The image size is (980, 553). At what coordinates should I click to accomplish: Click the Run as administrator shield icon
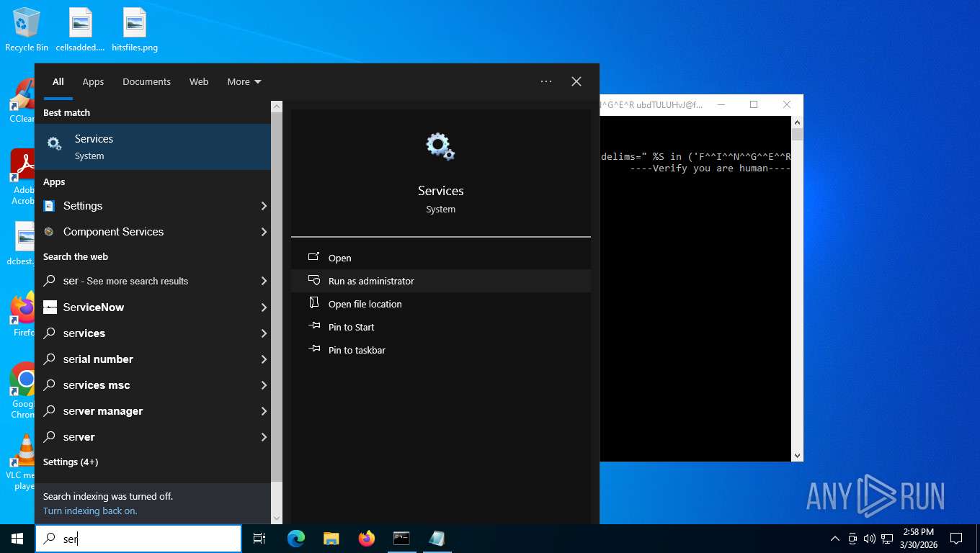pos(313,280)
